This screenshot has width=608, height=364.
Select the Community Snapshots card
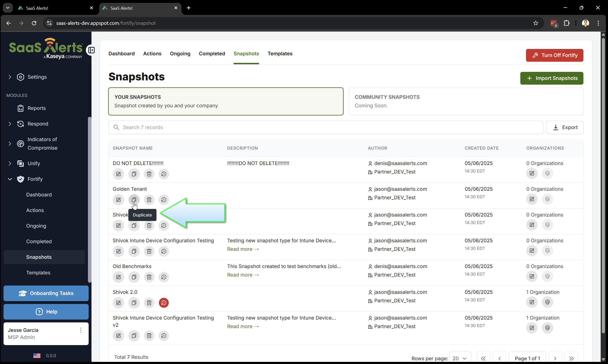[x=466, y=101]
